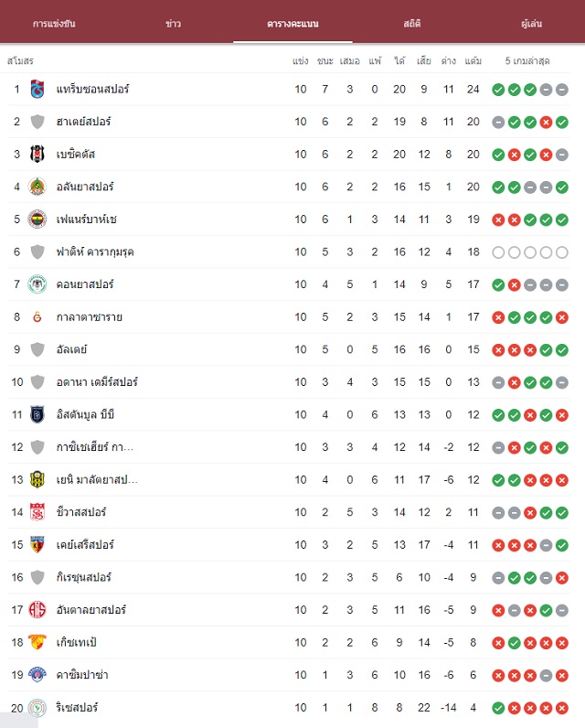This screenshot has width=585, height=728.
Task: Click the İstanbul Başakşehir crest in row 11
Action: coord(37,414)
